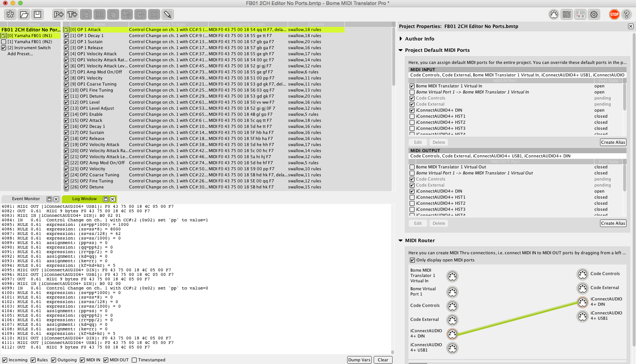Toggle the Yamaha FB01 (IN1) preset checkbox

click(4, 36)
